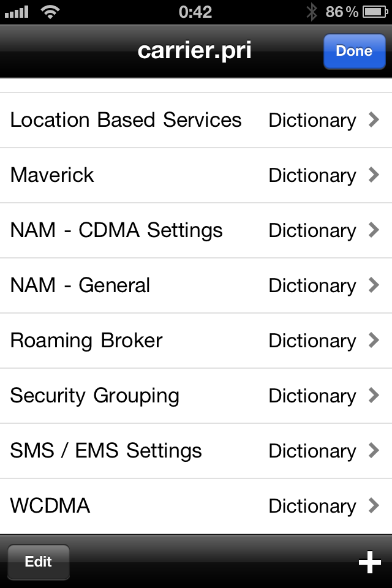392x588 pixels.
Task: Select the Security Grouping label
Action: 94,396
